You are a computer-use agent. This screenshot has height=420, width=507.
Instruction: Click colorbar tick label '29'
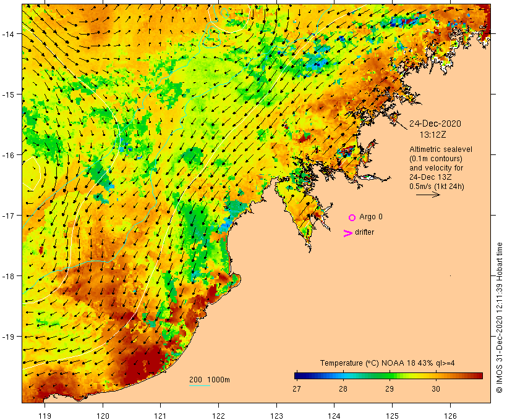point(390,388)
